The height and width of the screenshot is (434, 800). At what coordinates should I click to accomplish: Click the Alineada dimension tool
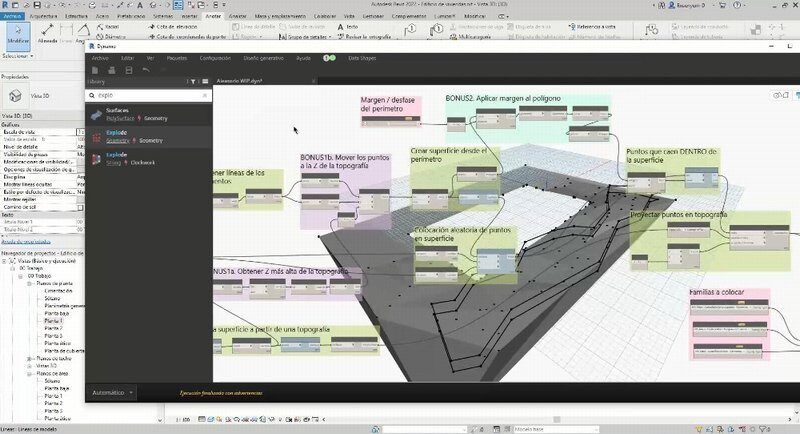click(x=45, y=33)
